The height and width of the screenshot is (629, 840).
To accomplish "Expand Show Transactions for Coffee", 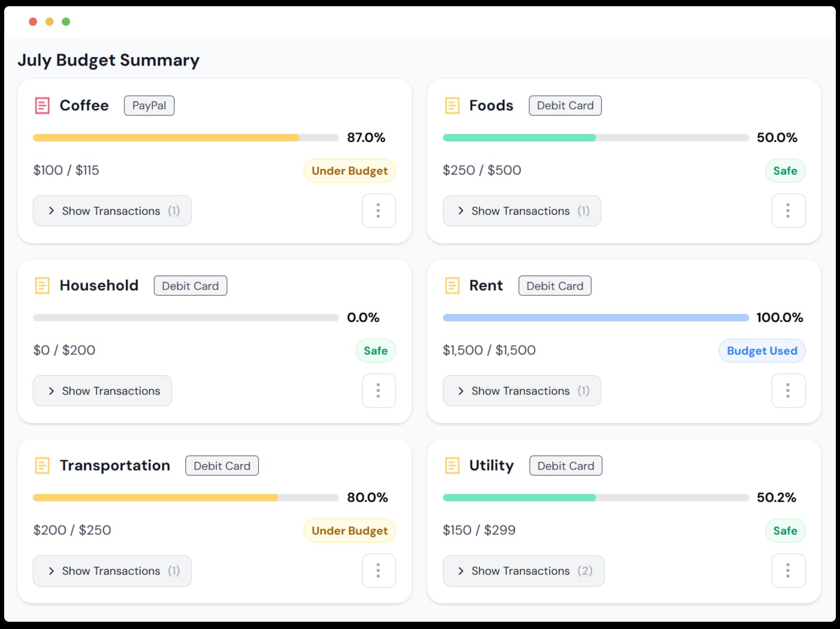I will [x=112, y=211].
